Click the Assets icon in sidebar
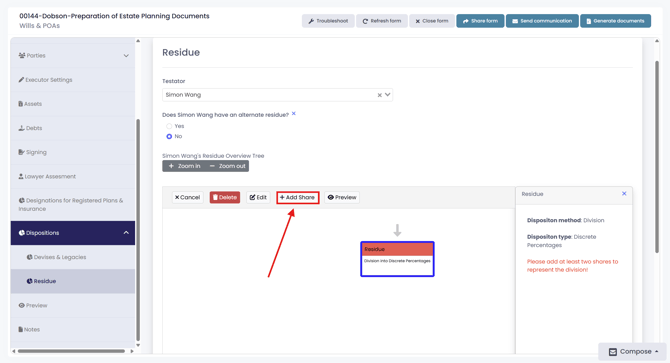 tap(21, 104)
